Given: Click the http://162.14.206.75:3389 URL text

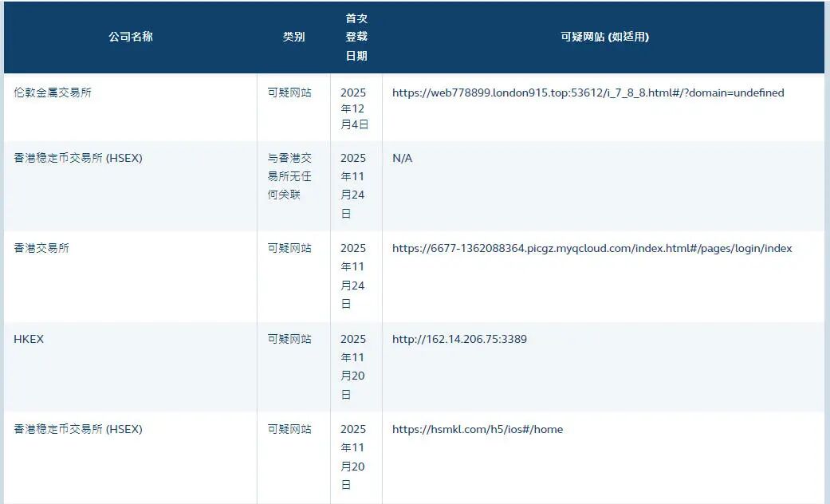Looking at the screenshot, I should coord(459,340).
